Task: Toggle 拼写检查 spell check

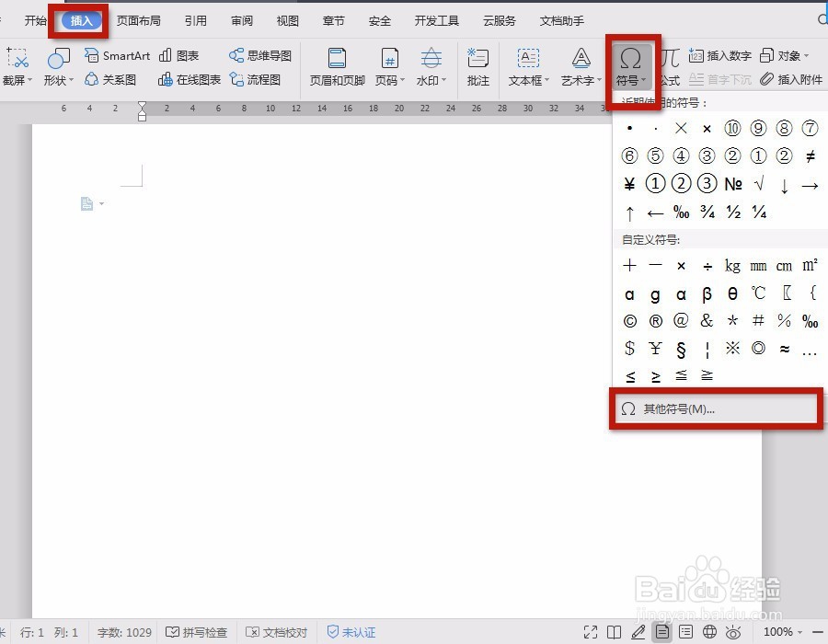Action: tap(197, 632)
